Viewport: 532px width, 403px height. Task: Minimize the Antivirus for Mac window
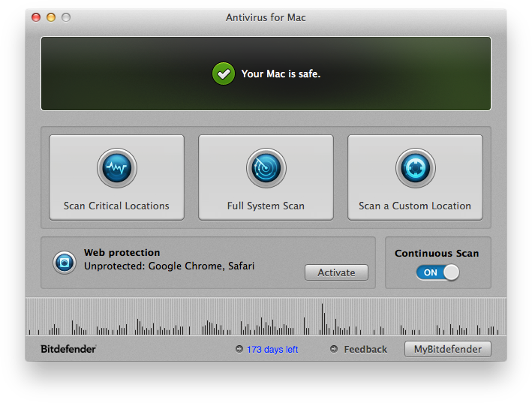coord(51,17)
